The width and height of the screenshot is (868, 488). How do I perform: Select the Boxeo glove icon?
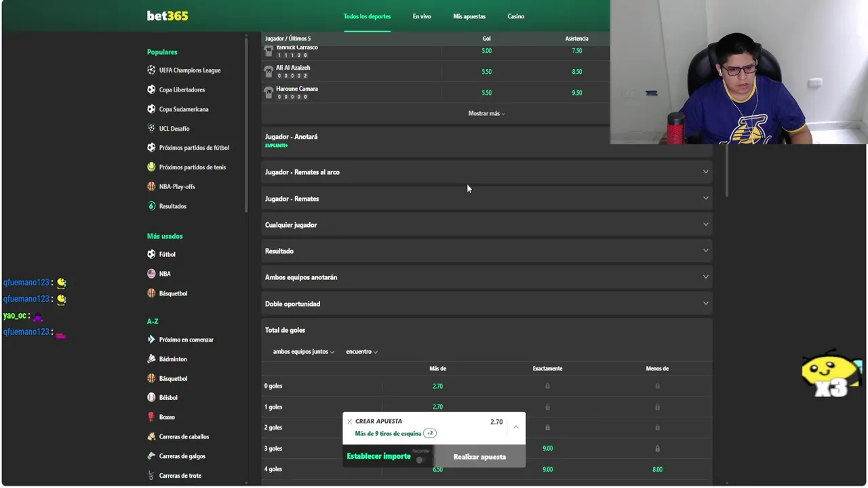[151, 417]
